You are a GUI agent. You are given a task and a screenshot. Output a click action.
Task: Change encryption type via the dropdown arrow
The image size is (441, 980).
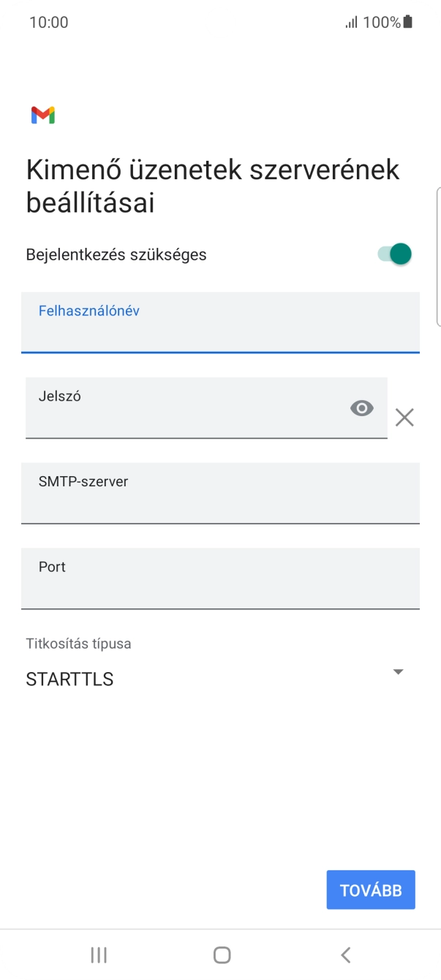[x=398, y=671]
